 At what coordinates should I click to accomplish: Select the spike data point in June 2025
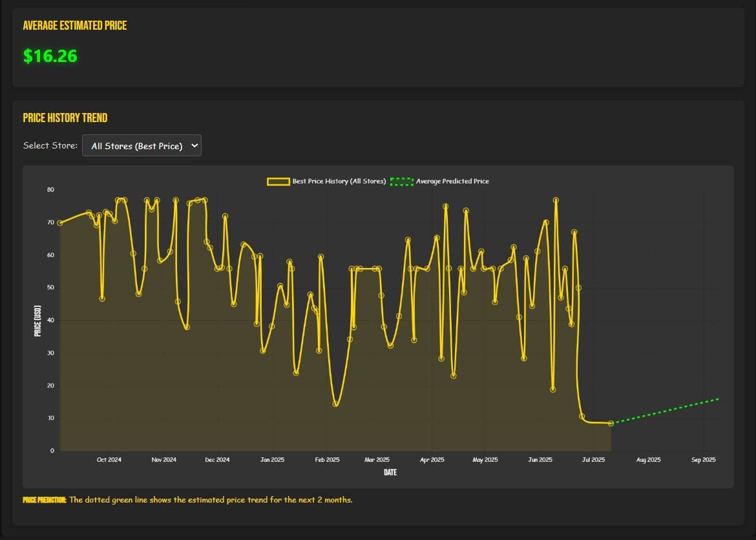point(556,200)
